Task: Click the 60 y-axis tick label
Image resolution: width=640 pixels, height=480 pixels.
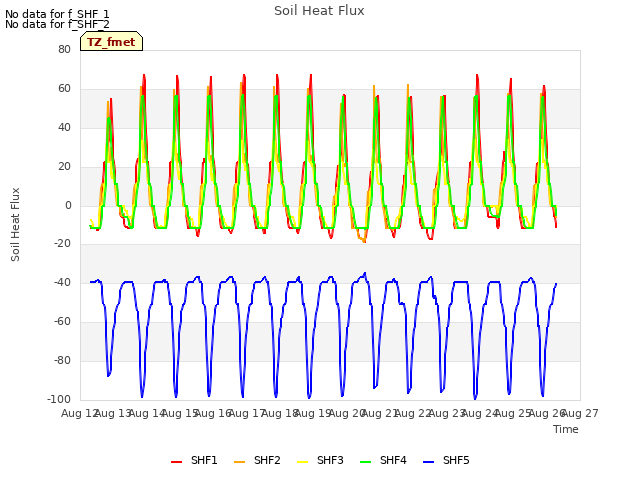Action: click(x=64, y=89)
